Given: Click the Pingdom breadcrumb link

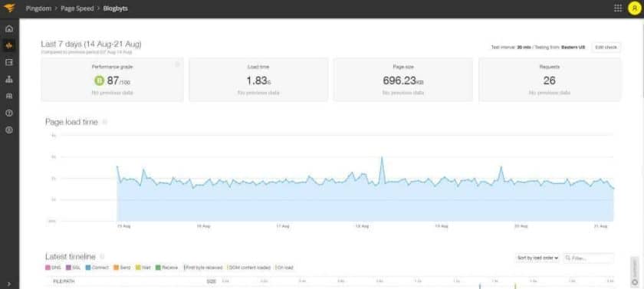Looking at the screenshot, I should [x=38, y=8].
